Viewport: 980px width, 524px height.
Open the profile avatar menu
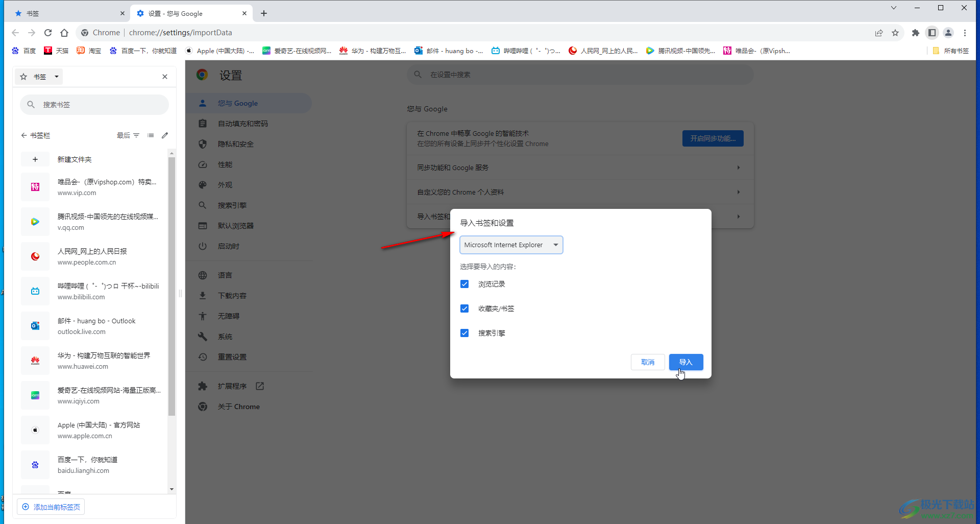(948, 33)
